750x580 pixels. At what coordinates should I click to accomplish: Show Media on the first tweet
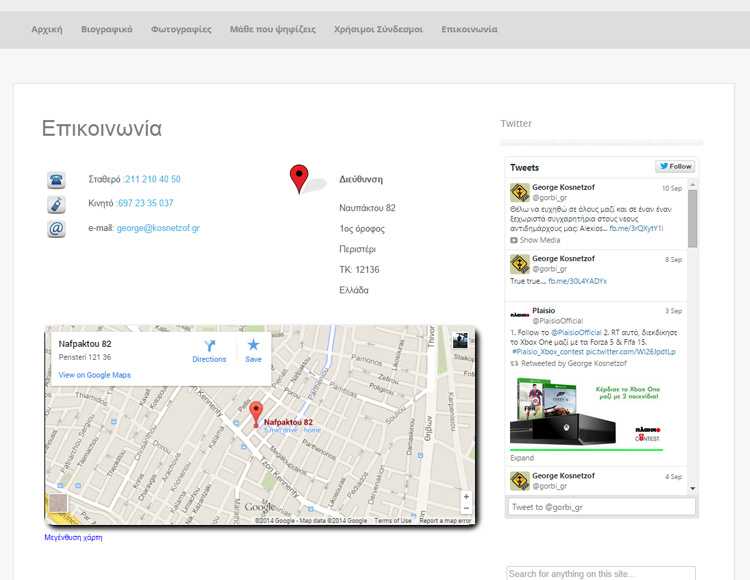[535, 240]
